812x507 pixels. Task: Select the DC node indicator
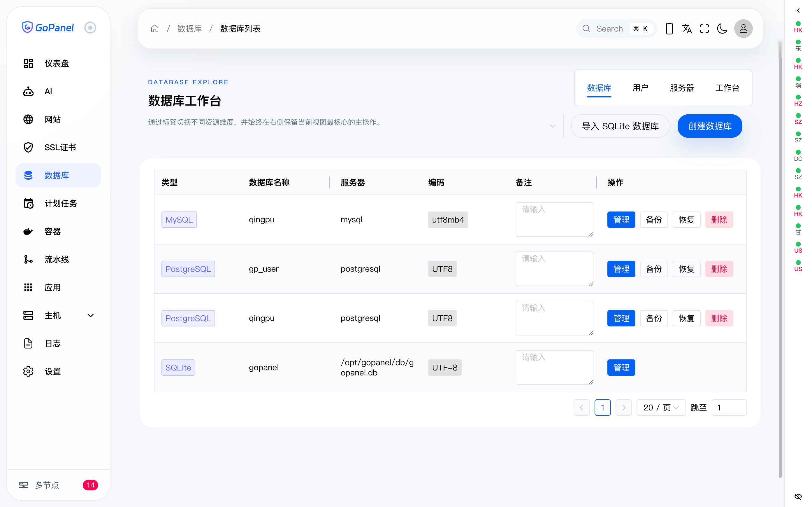pos(798,155)
